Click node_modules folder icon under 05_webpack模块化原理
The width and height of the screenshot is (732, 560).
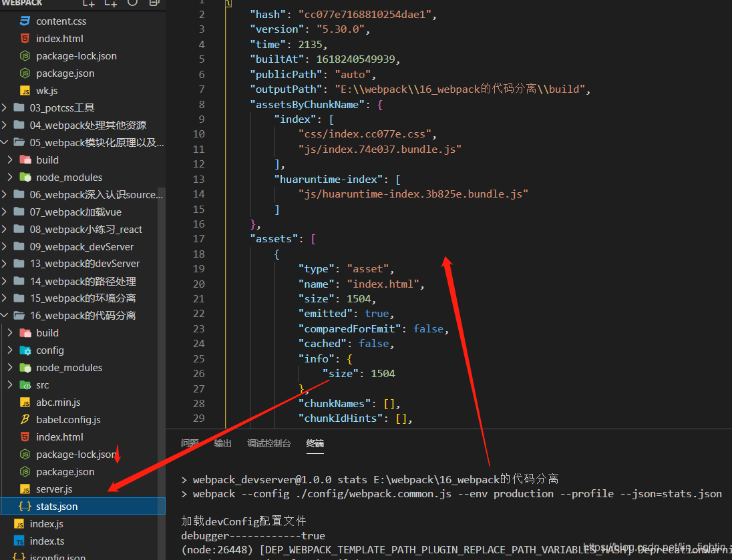pos(25,178)
